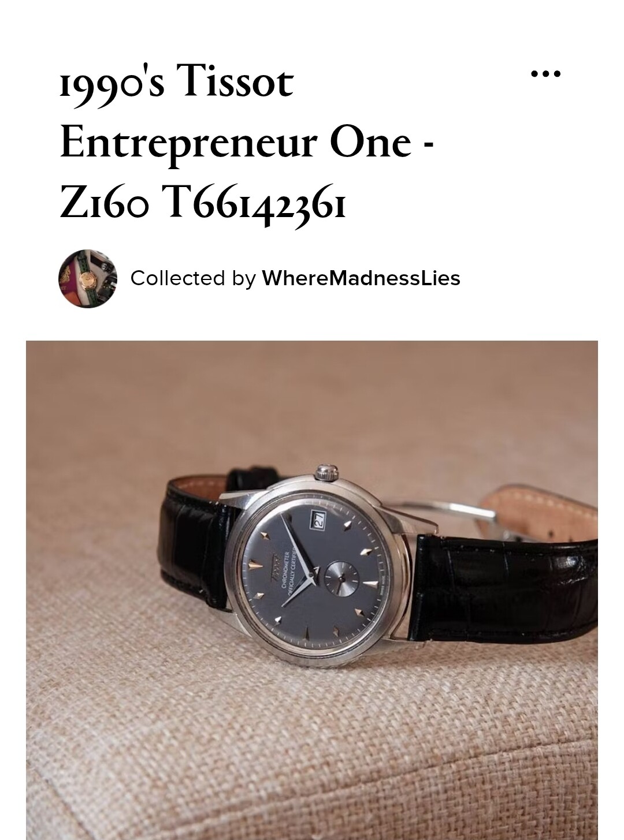Screen dimensions: 624x840
Task: Click the word "Tissot" in the heading
Action: pos(236,81)
